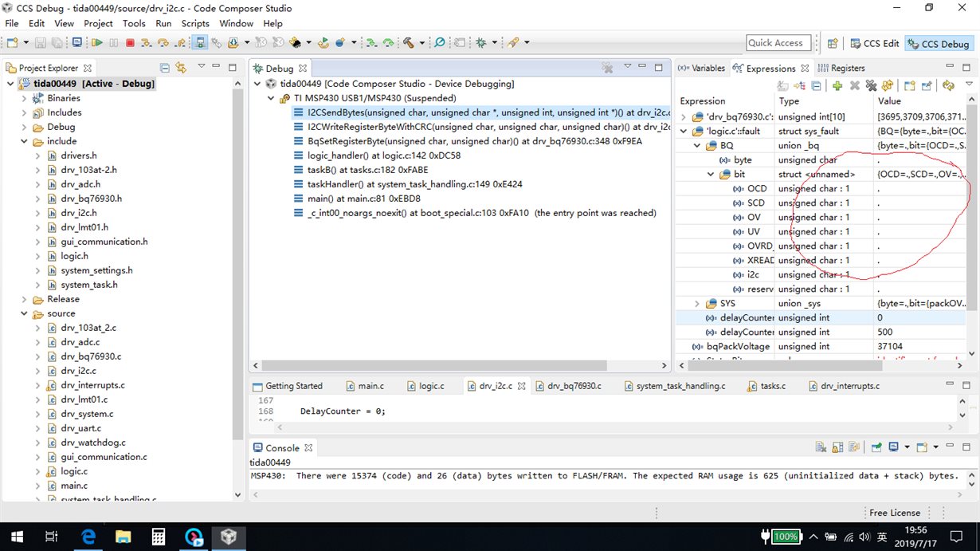
Task: Expand the SYS union row
Action: (x=697, y=304)
